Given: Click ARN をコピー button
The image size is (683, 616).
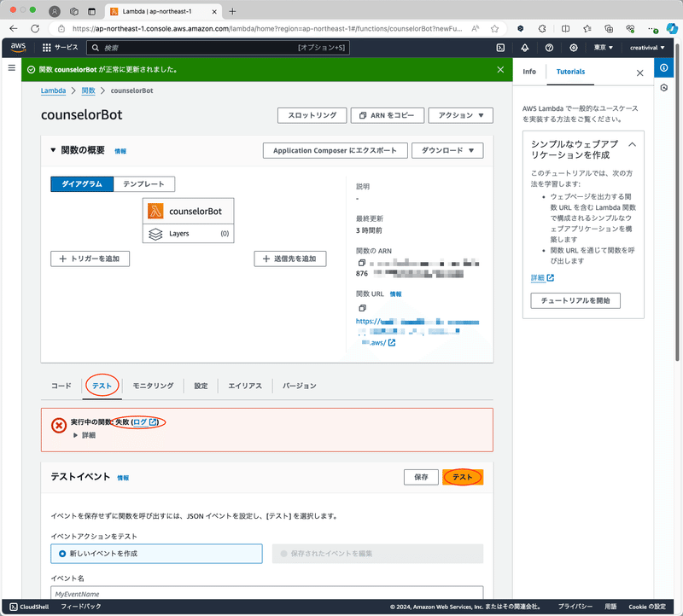Looking at the screenshot, I should pyautogui.click(x=388, y=115).
